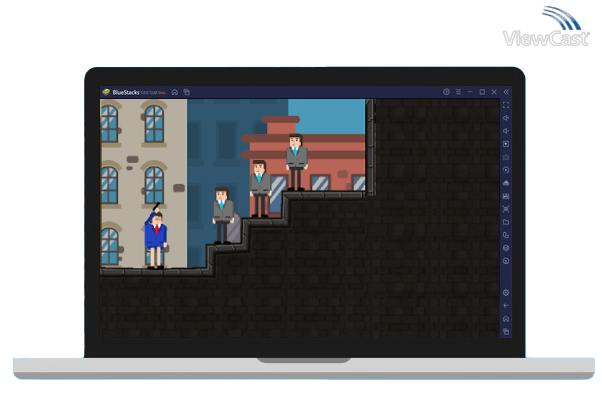The image size is (602, 414).
Task: Go back with sidebar arrow icon
Action: pos(506,306)
